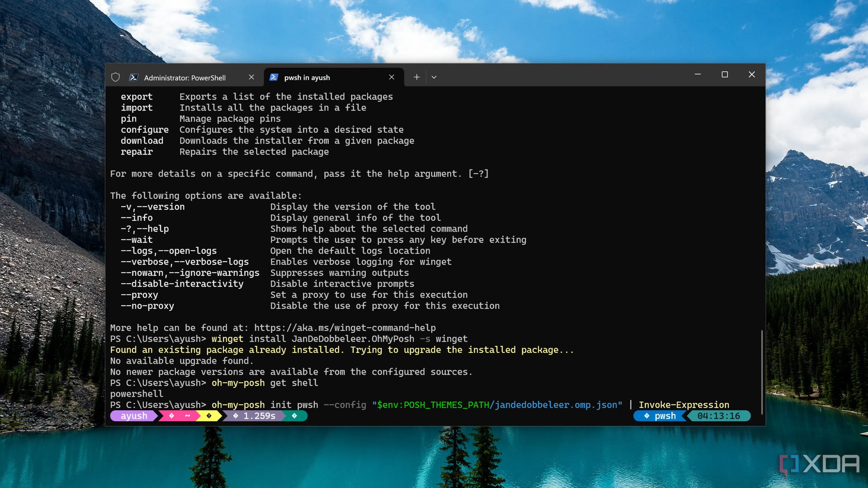Click the PowerShell icon on the Administrator tab
The height and width of the screenshot is (488, 868).
point(133,77)
